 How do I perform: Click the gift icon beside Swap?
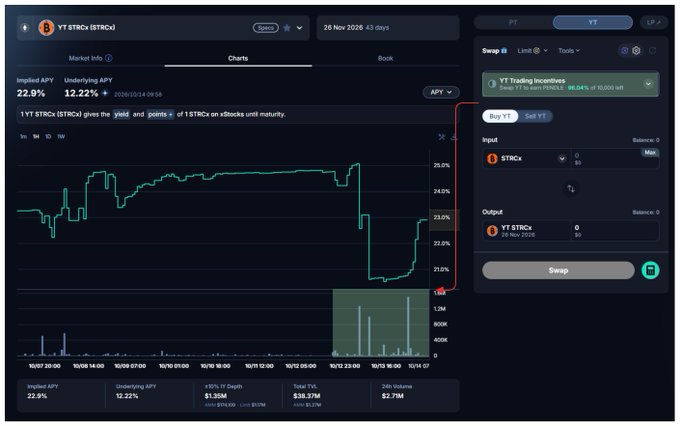point(504,51)
